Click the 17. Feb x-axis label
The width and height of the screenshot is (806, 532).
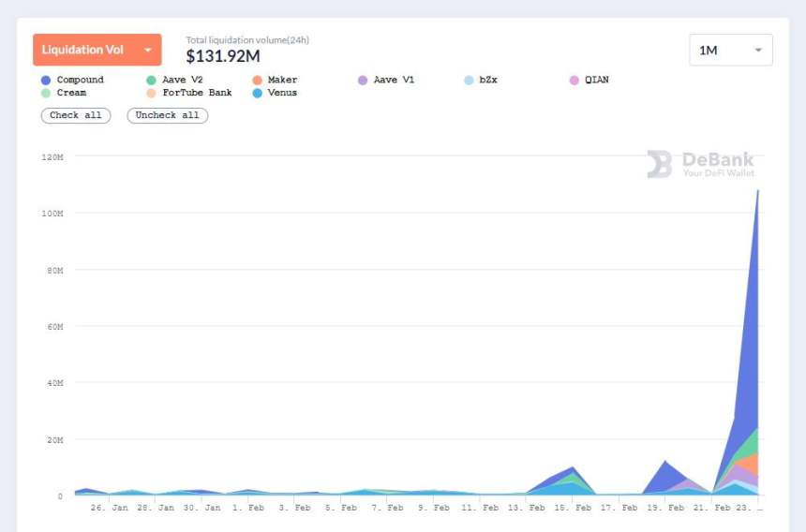[619, 508]
